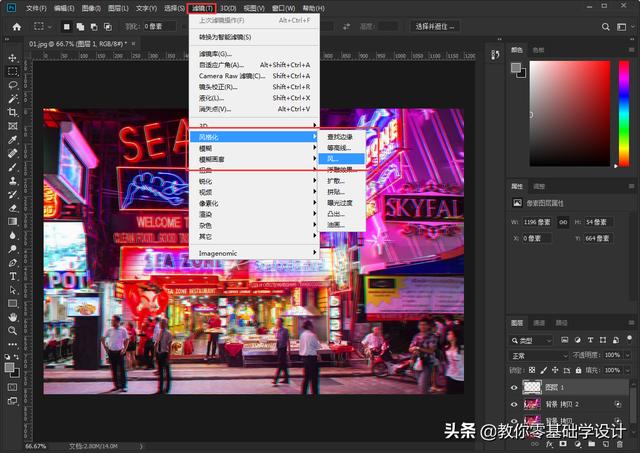
Task: Toggle visibility of 背景 拷贝 2 layer
Action: pos(514,404)
